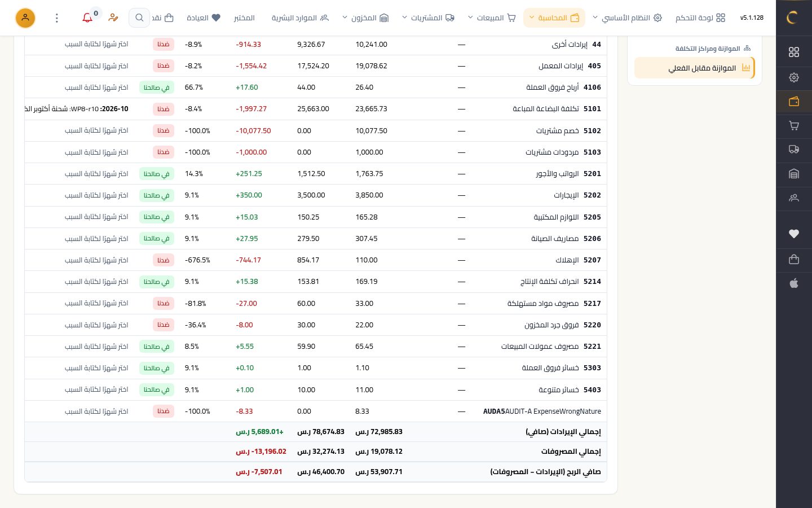Click the reason placeholder in the 5207 الإهلاك row
812x508 pixels.
96,260
